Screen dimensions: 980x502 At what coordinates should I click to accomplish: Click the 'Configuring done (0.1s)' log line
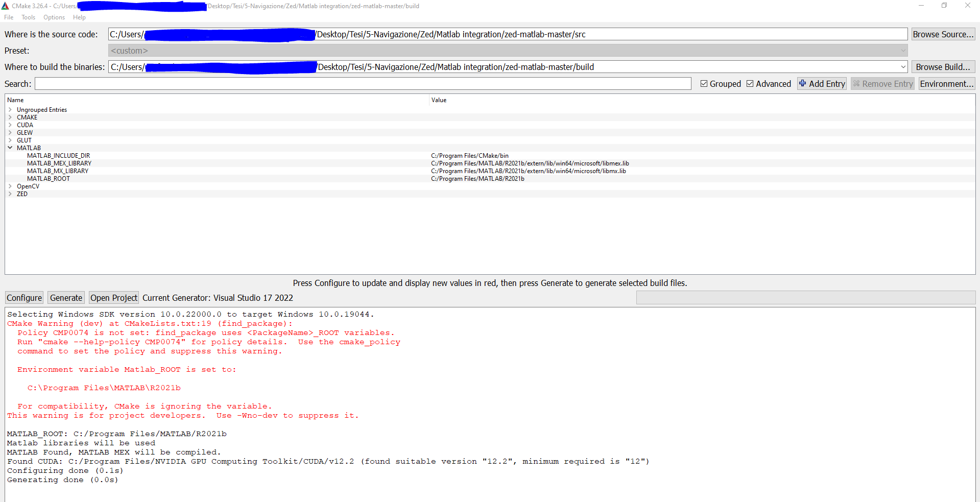pyautogui.click(x=65, y=471)
